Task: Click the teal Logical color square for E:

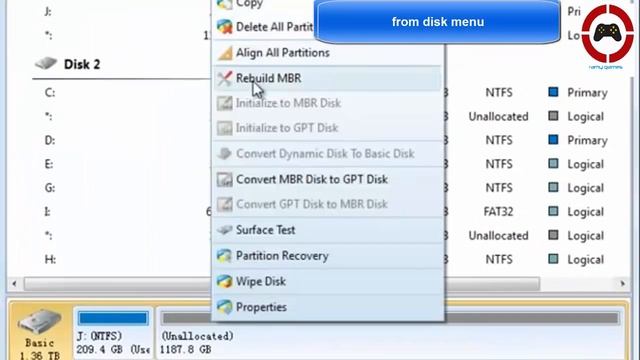Action: (x=553, y=164)
